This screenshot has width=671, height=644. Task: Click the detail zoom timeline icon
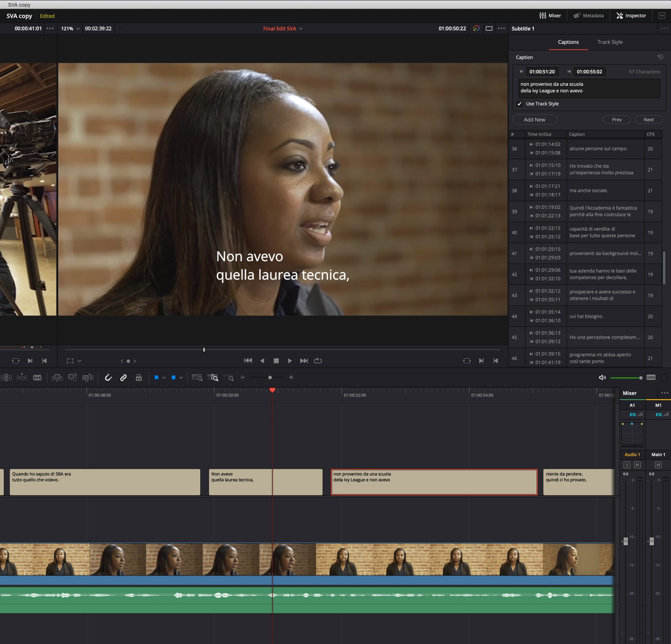(213, 377)
